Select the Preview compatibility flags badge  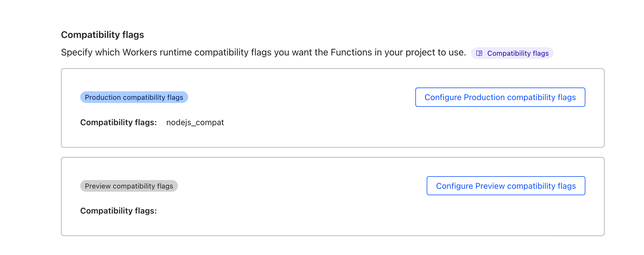(129, 186)
